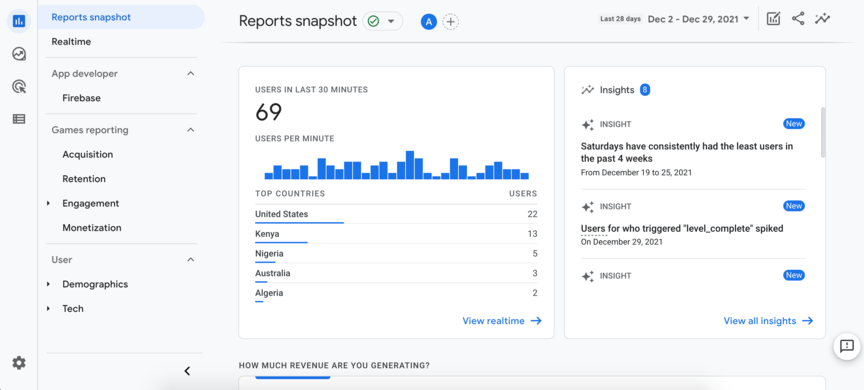The width and height of the screenshot is (864, 390).
Task: Open Engagement menu item
Action: (x=90, y=203)
